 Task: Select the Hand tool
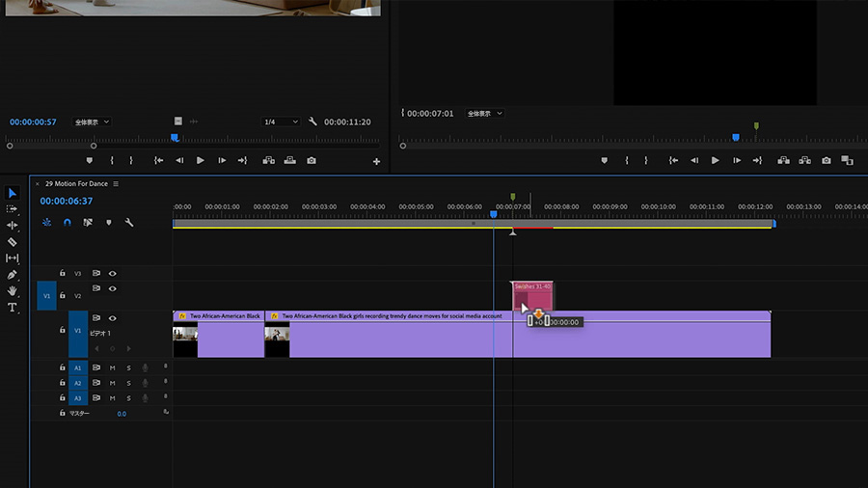12,290
